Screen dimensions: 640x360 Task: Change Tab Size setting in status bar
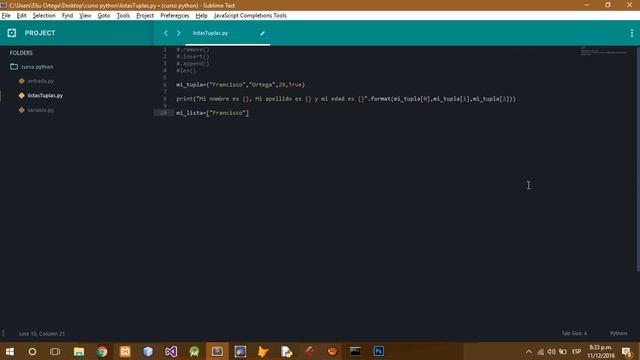tap(574, 333)
